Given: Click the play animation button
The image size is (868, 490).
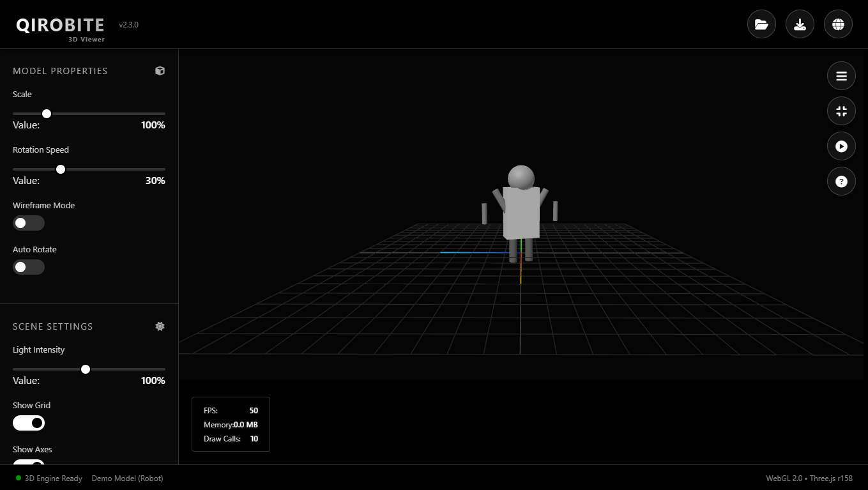Looking at the screenshot, I should tap(841, 146).
